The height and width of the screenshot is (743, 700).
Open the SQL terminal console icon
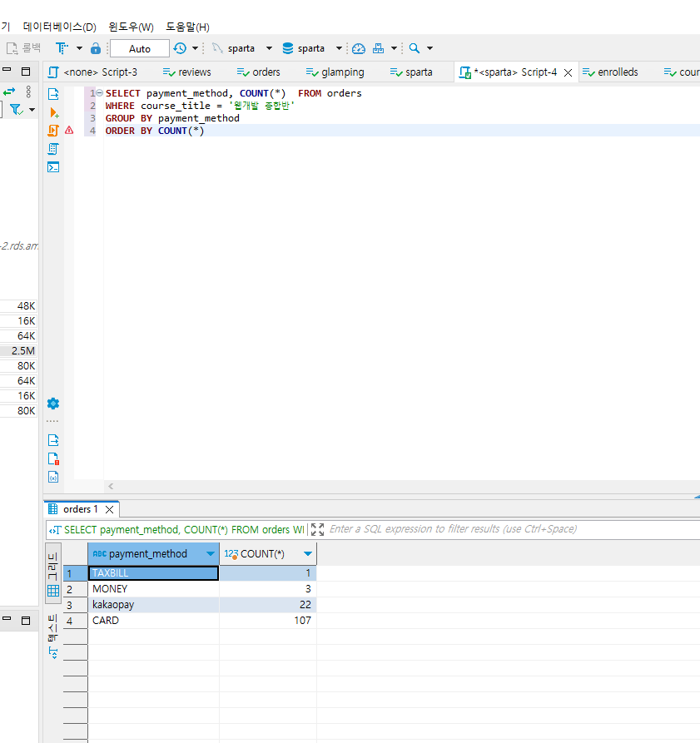(53, 167)
